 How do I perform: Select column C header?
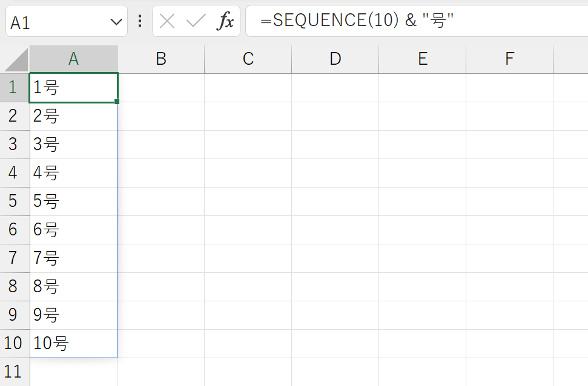tap(248, 59)
